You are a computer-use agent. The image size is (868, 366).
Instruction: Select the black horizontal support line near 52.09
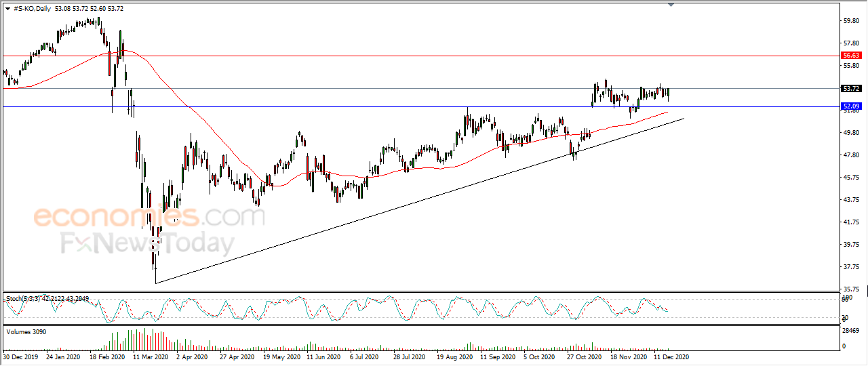click(420, 106)
